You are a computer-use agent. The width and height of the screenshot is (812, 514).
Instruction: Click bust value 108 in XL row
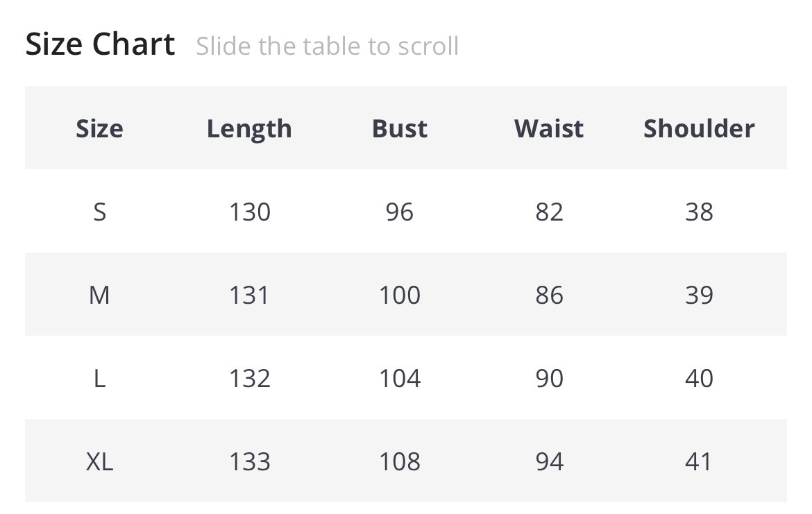click(400, 461)
